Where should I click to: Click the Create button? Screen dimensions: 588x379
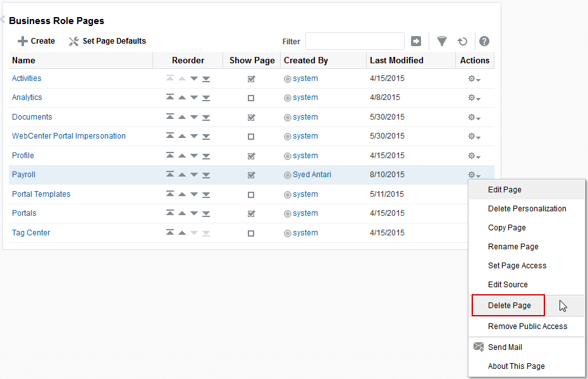tap(35, 40)
